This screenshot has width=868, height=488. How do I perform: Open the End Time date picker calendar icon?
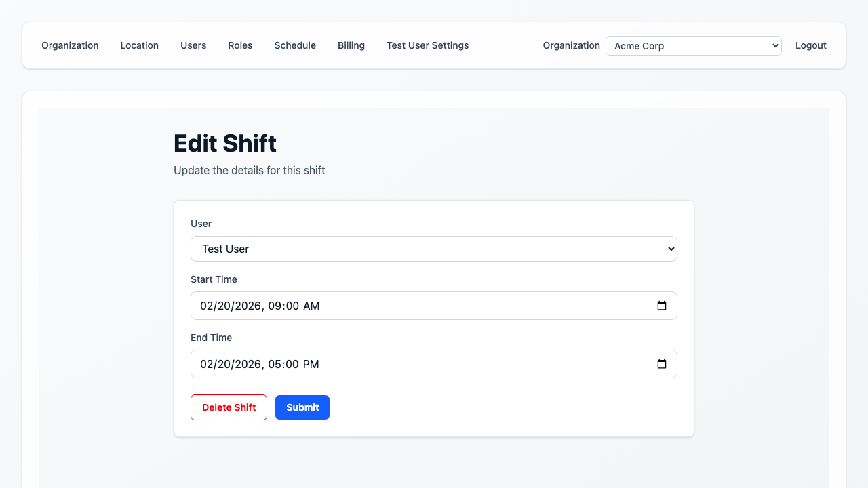[x=662, y=364]
